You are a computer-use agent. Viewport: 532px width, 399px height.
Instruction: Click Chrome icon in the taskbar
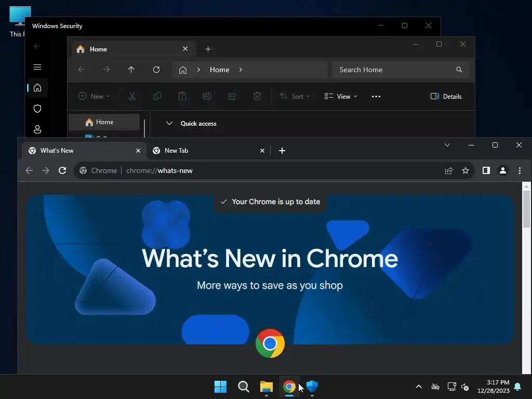point(289,387)
